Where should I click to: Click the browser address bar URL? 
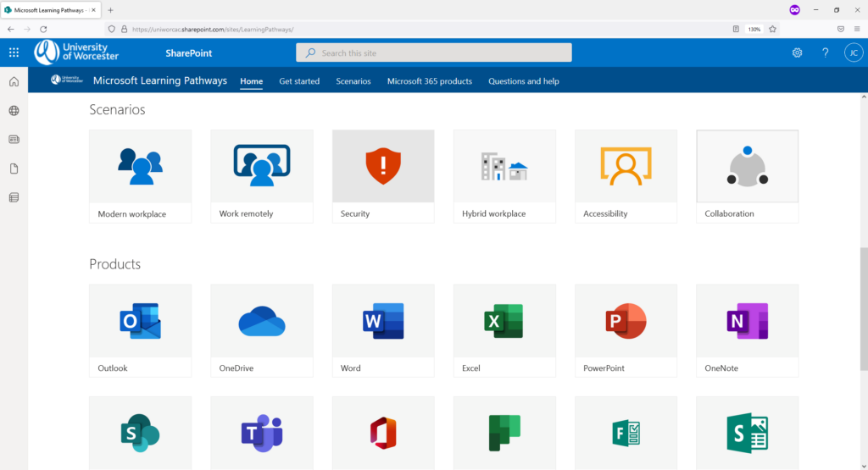coord(213,30)
